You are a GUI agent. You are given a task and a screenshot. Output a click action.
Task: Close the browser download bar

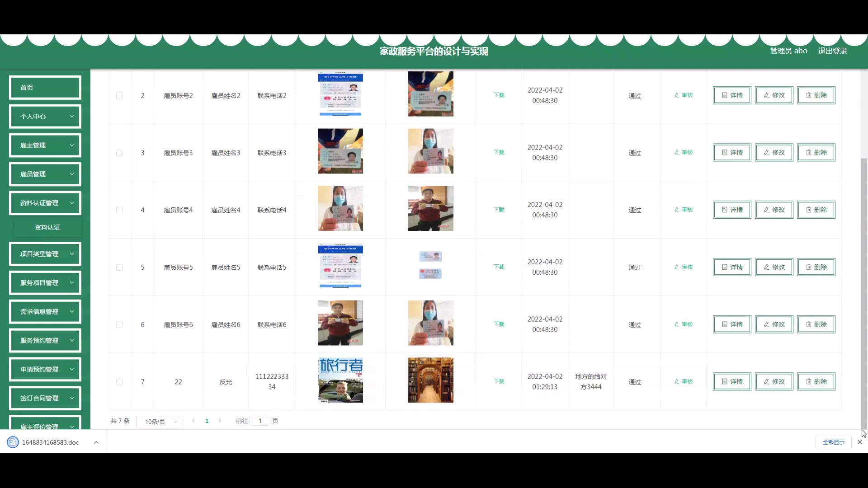860,442
